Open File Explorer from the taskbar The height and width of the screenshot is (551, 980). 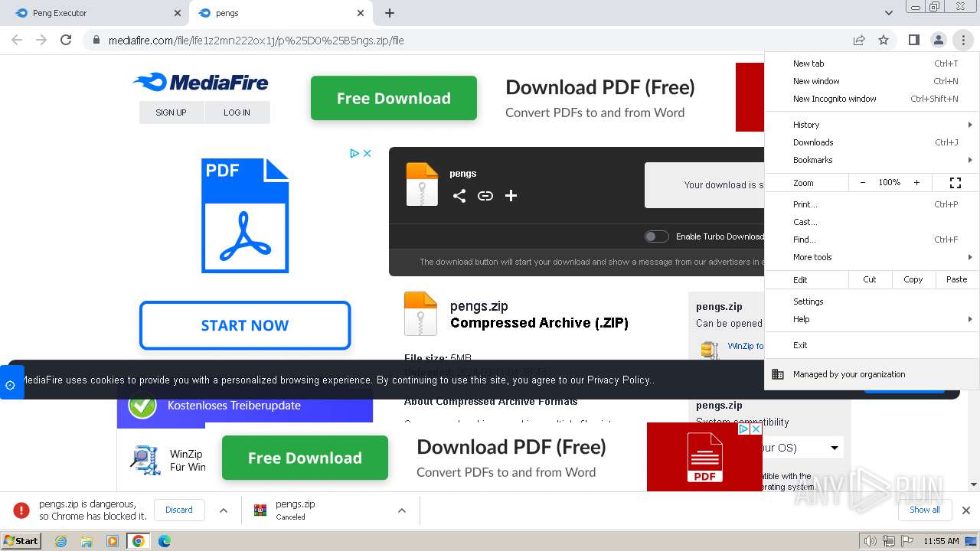pyautogui.click(x=87, y=541)
